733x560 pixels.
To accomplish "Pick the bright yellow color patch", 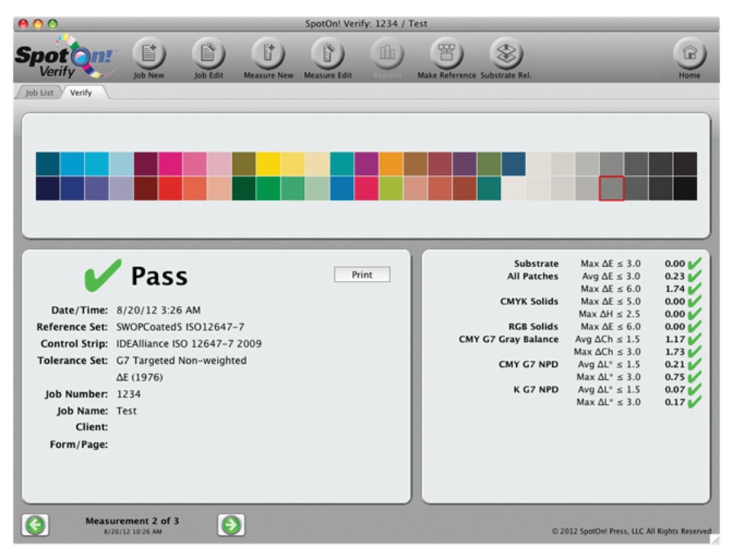I will 268,164.
